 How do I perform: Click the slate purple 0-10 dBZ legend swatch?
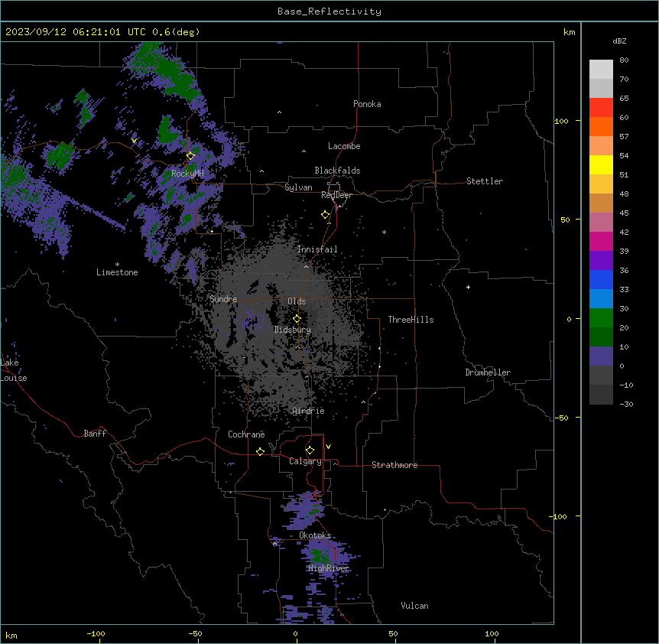pyautogui.click(x=601, y=356)
